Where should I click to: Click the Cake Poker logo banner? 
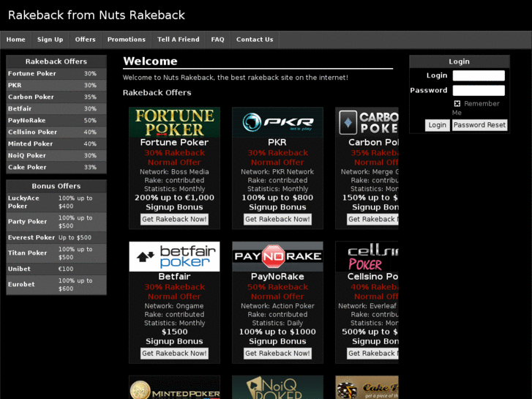click(x=367, y=387)
